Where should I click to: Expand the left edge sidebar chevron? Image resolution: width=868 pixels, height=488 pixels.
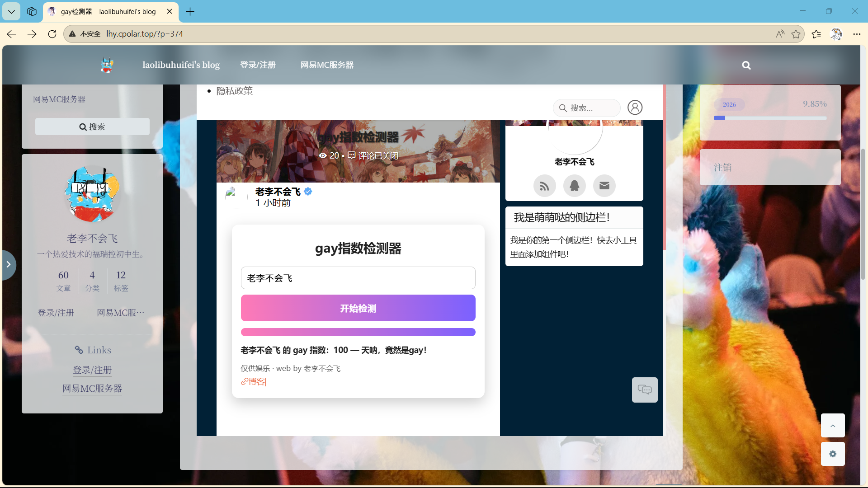pos(8,265)
